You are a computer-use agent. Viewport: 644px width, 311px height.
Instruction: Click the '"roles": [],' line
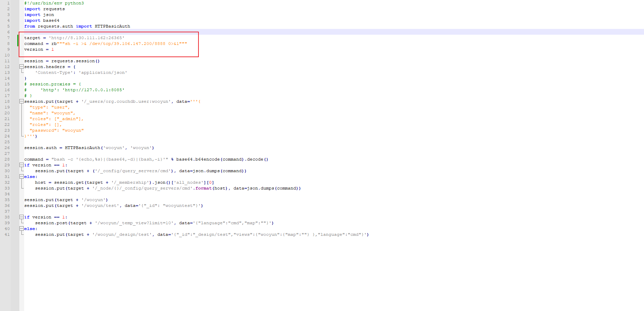pos(46,125)
